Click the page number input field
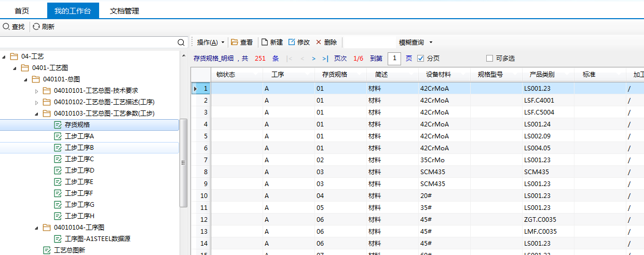 click(x=394, y=59)
